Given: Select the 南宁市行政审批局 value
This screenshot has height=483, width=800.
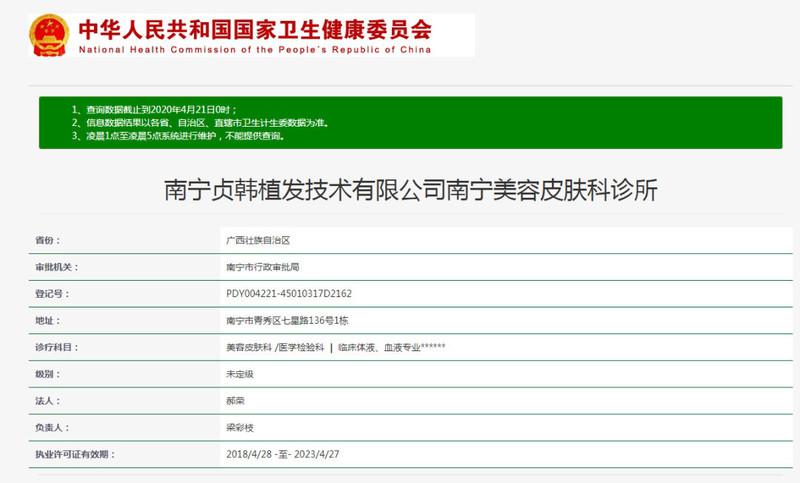Looking at the screenshot, I should point(263,267).
